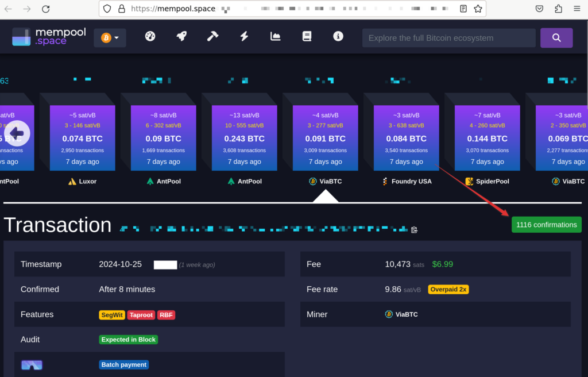Open the documentation book icon
The width and height of the screenshot is (588, 377).
click(307, 36)
